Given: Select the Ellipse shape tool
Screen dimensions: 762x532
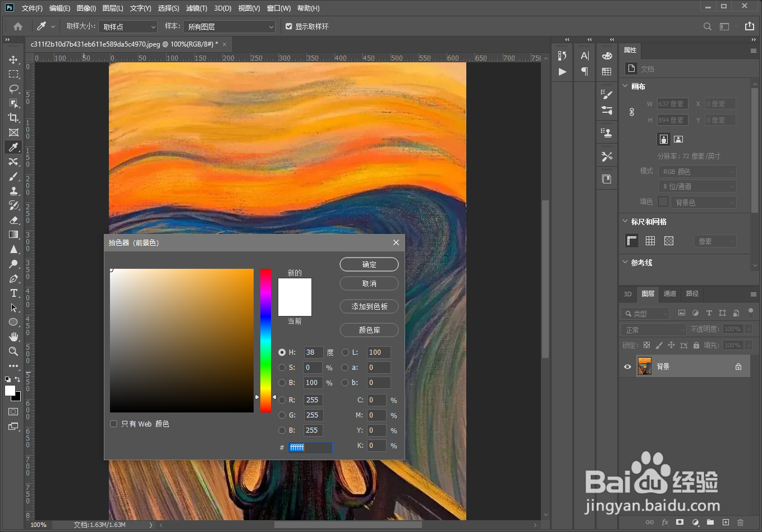Looking at the screenshot, I should pyautogui.click(x=13, y=322).
